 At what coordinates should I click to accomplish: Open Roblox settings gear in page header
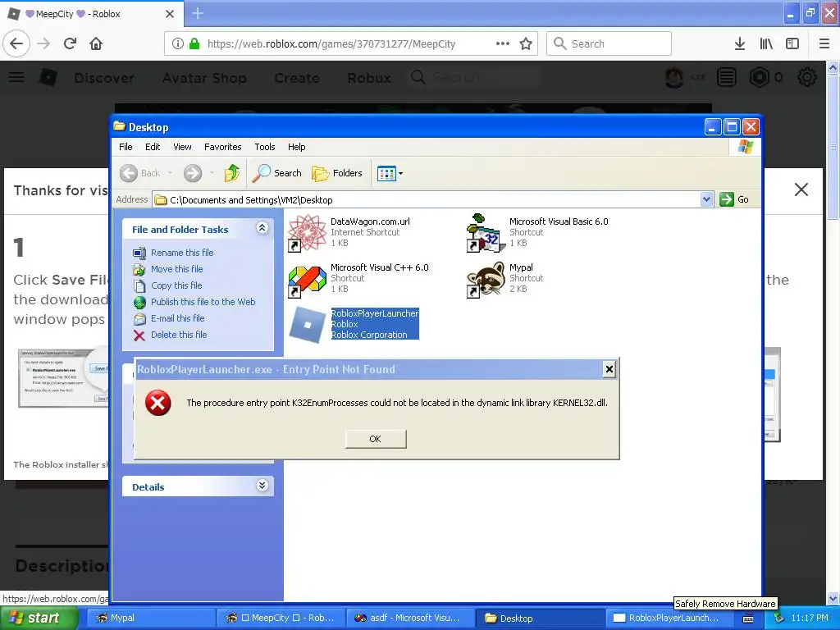(807, 78)
